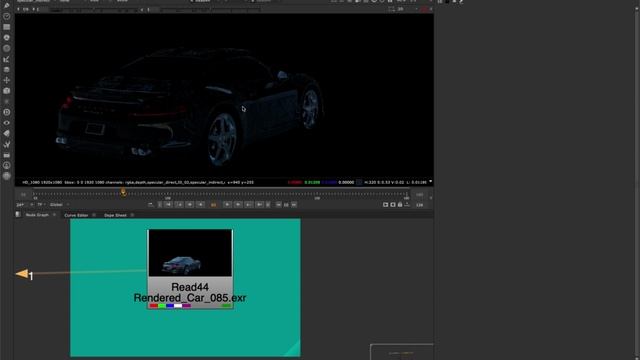640x360 pixels.
Task: Click the frames-per-second field
Action: (20, 204)
